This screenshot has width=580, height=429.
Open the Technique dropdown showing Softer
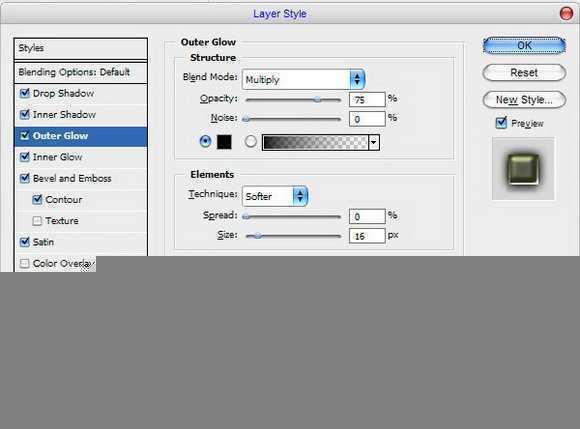click(x=275, y=196)
